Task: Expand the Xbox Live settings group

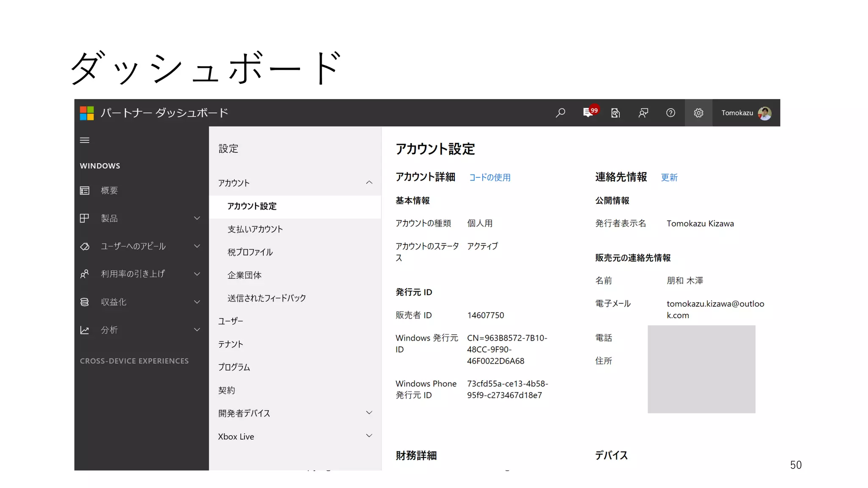Action: tap(369, 436)
